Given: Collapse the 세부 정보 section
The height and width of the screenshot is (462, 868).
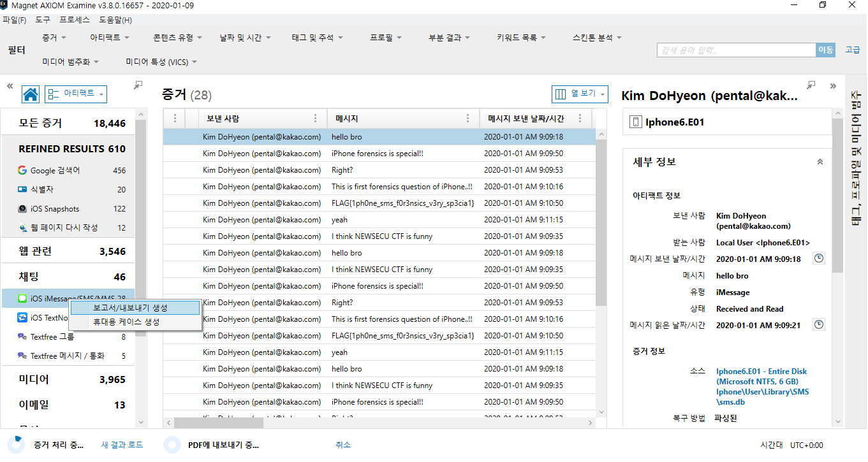Looking at the screenshot, I should pos(820,162).
